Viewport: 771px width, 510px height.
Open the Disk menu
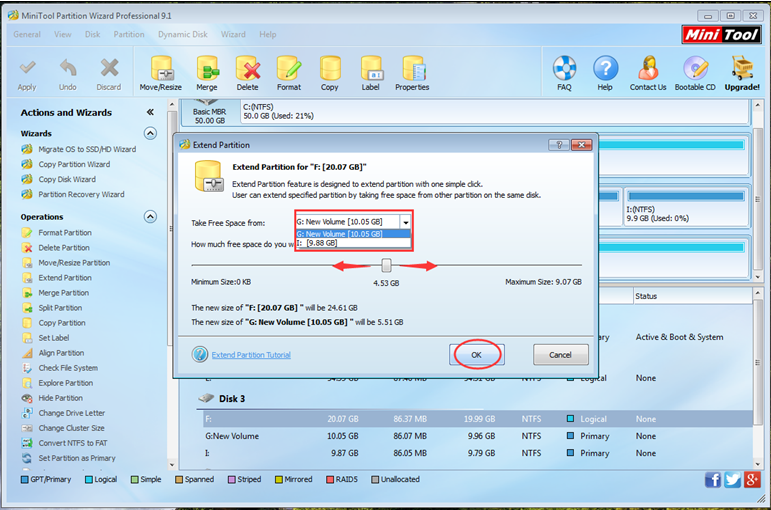[x=92, y=34]
